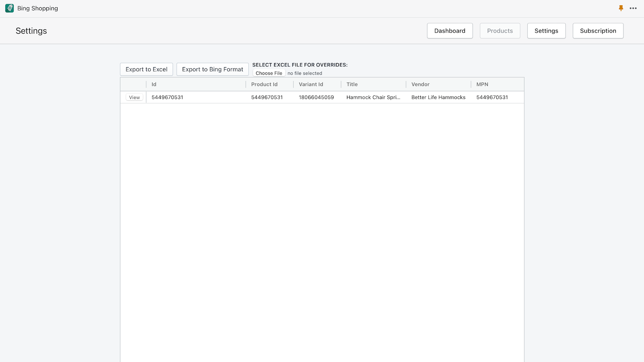
Task: Open the ellipsis more options menu
Action: click(x=634, y=8)
